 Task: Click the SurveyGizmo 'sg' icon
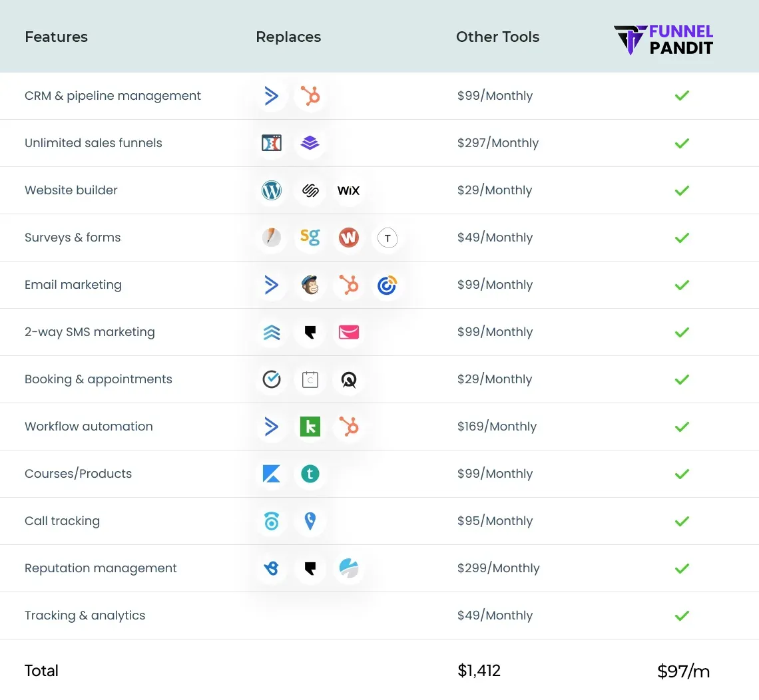pyautogui.click(x=310, y=238)
